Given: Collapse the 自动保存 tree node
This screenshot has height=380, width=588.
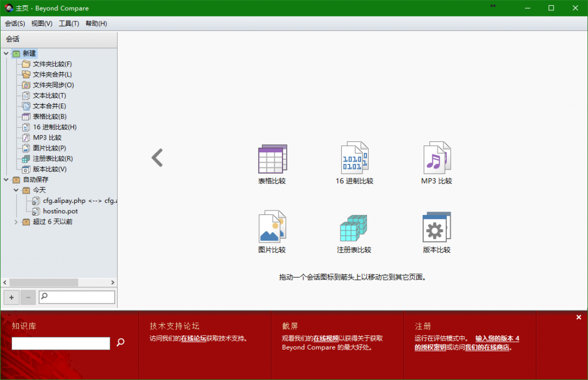Looking at the screenshot, I should [6, 179].
